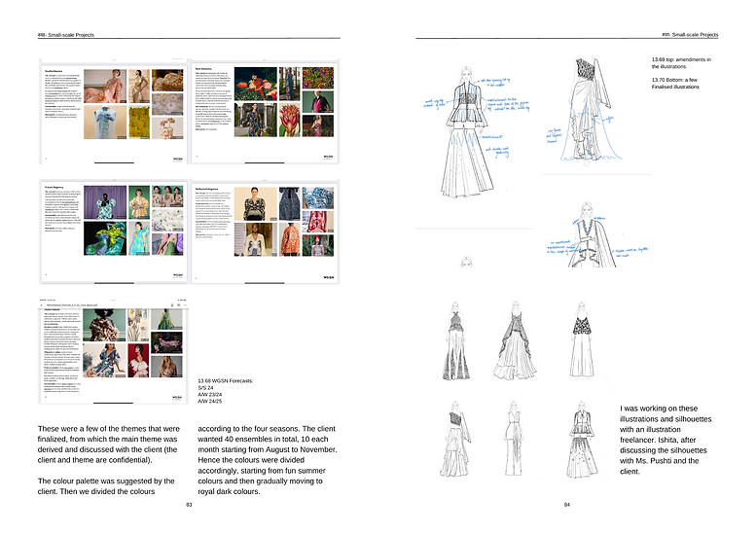Select the finalised slim jumpsuit illustration

514,438
